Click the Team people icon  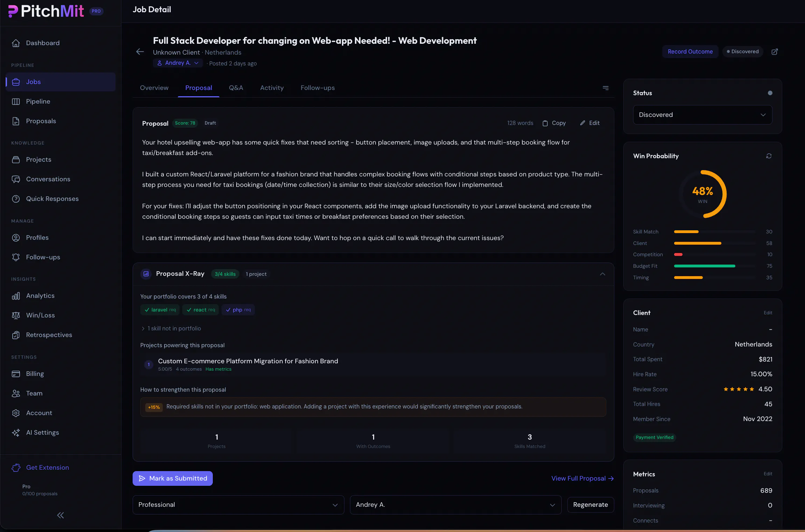[x=16, y=393]
